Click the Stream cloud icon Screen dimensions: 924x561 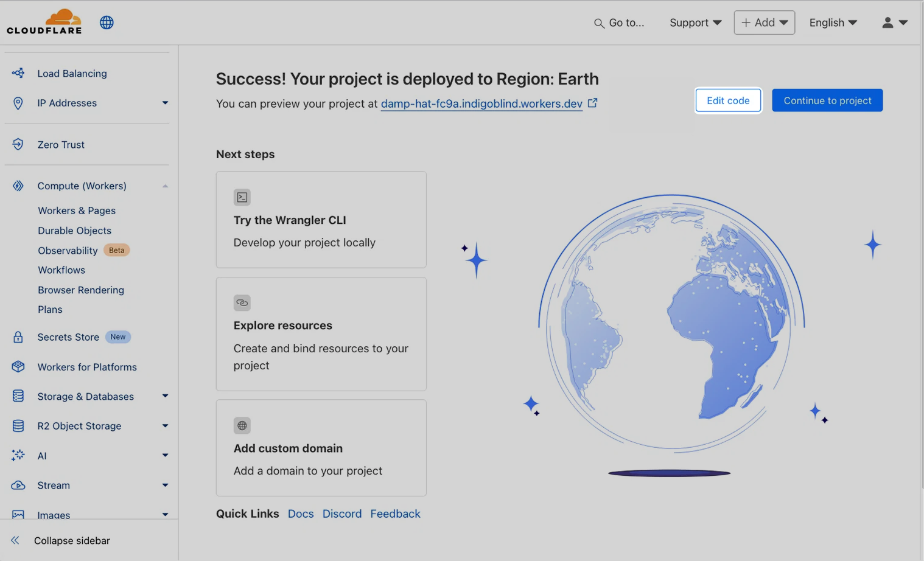click(x=18, y=485)
